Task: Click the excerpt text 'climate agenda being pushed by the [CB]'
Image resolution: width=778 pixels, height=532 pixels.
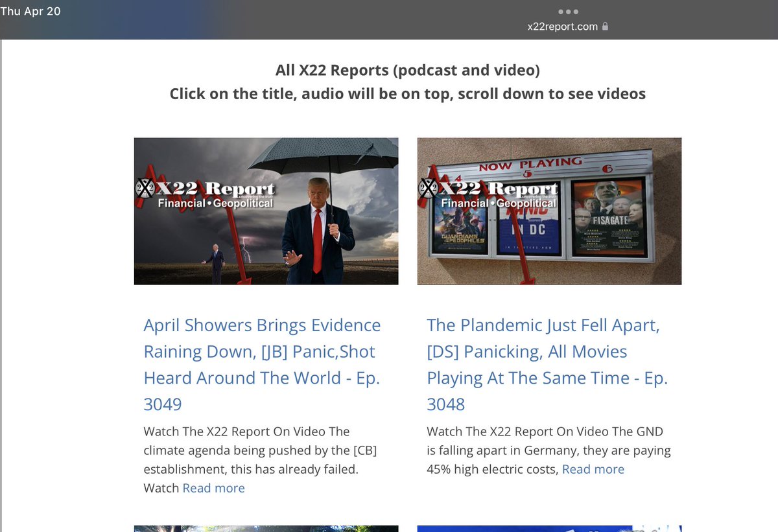Action: pyautogui.click(x=260, y=450)
